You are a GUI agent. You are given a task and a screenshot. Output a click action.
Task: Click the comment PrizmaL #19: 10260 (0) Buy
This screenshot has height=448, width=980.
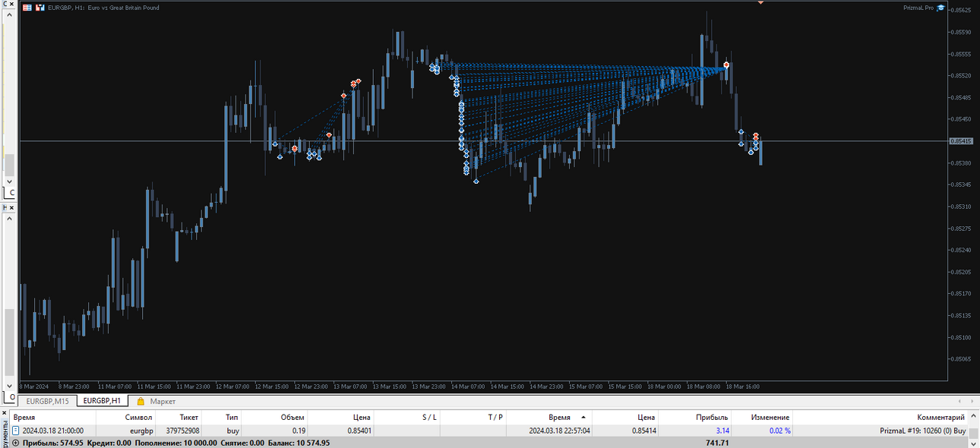pyautogui.click(x=922, y=431)
